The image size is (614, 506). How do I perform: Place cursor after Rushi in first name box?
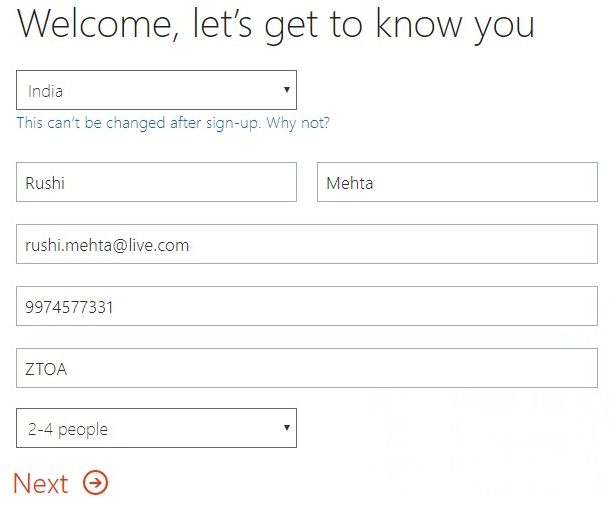tap(70, 183)
